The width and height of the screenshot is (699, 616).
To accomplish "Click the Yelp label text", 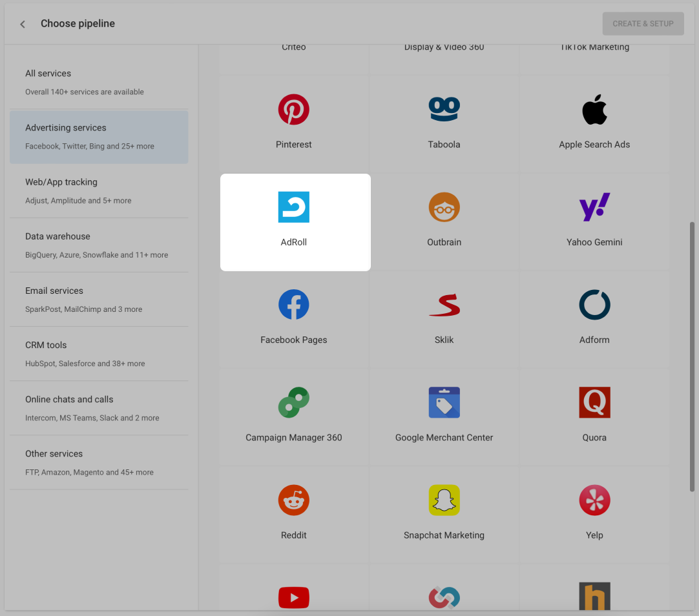I will pyautogui.click(x=595, y=535).
